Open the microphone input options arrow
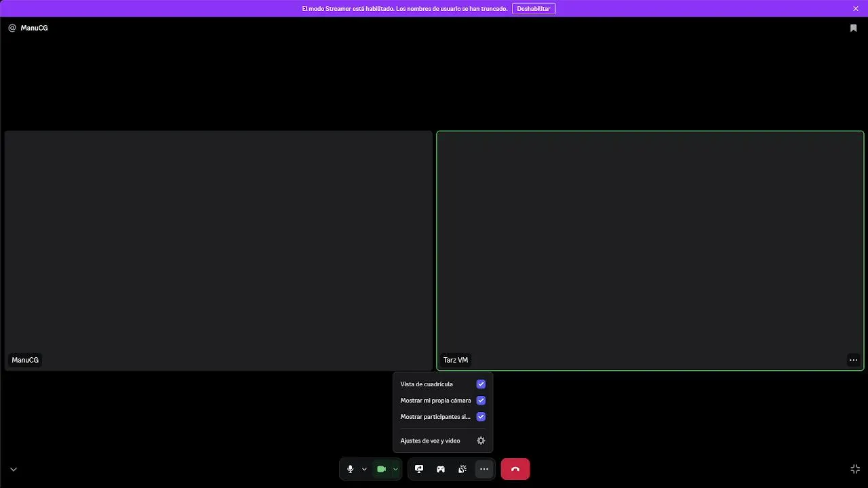Viewport: 868px width, 488px height. [364, 469]
